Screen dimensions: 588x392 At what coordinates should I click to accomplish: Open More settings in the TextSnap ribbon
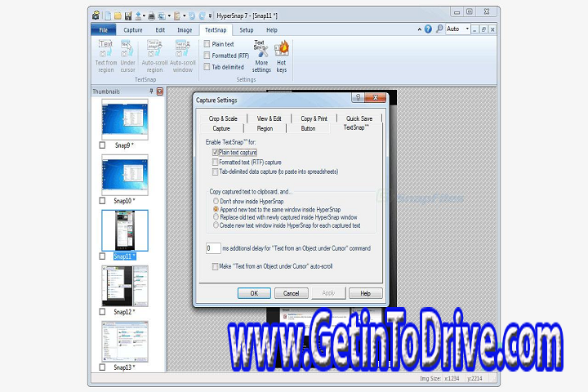click(261, 56)
